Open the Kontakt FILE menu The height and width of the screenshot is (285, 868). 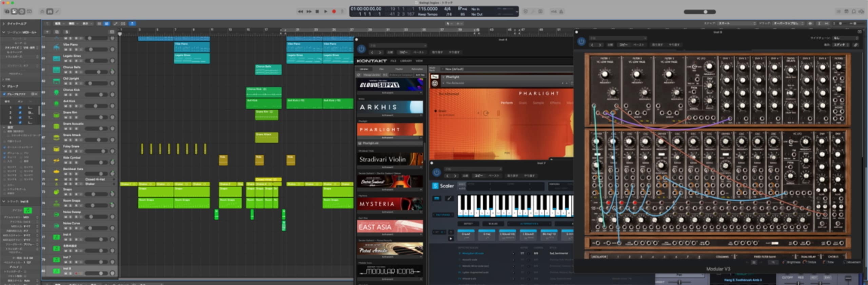(x=393, y=61)
